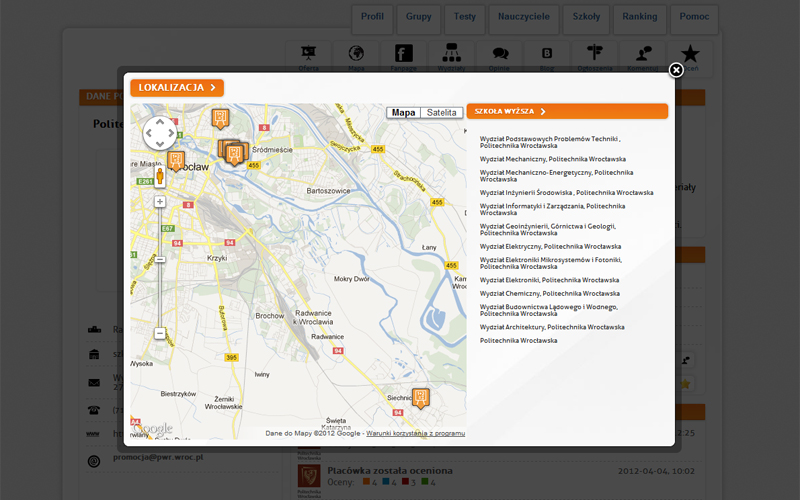Open the Nauczyciele tab

(x=523, y=19)
